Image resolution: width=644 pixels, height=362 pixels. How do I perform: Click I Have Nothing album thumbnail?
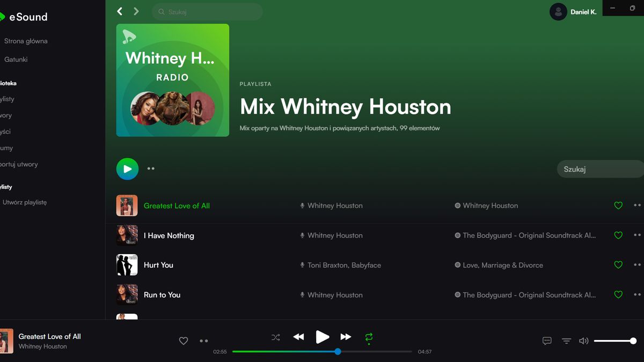(x=127, y=235)
